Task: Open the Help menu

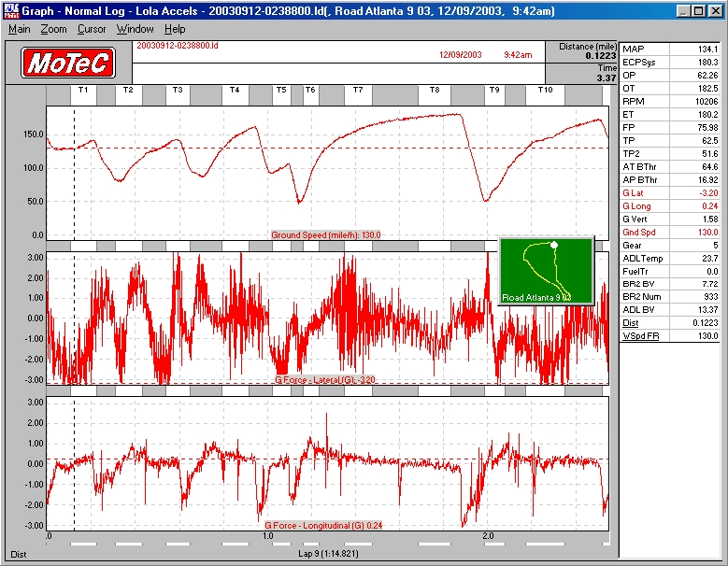Action: tap(175, 29)
